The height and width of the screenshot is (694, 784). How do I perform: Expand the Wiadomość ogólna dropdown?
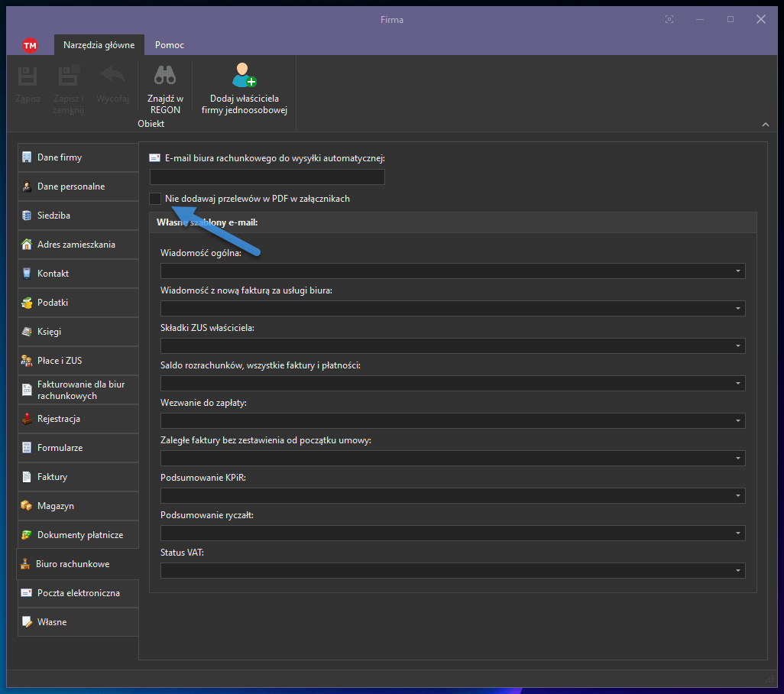(738, 271)
